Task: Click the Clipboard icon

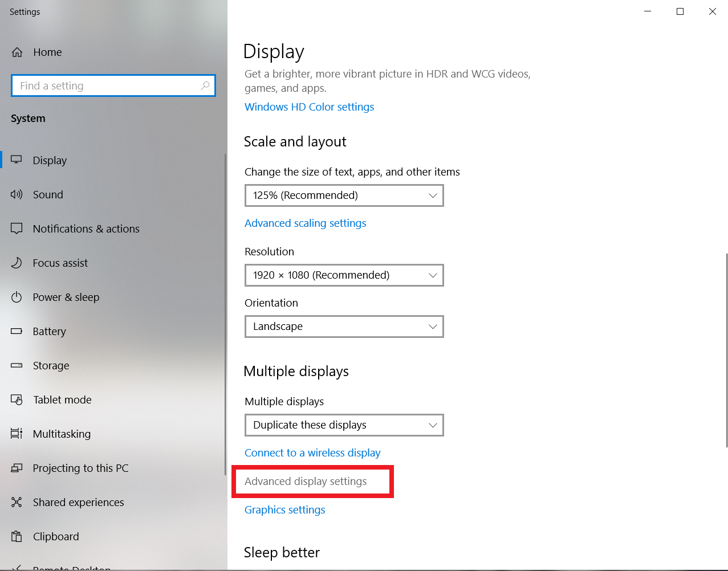Action: [17, 536]
